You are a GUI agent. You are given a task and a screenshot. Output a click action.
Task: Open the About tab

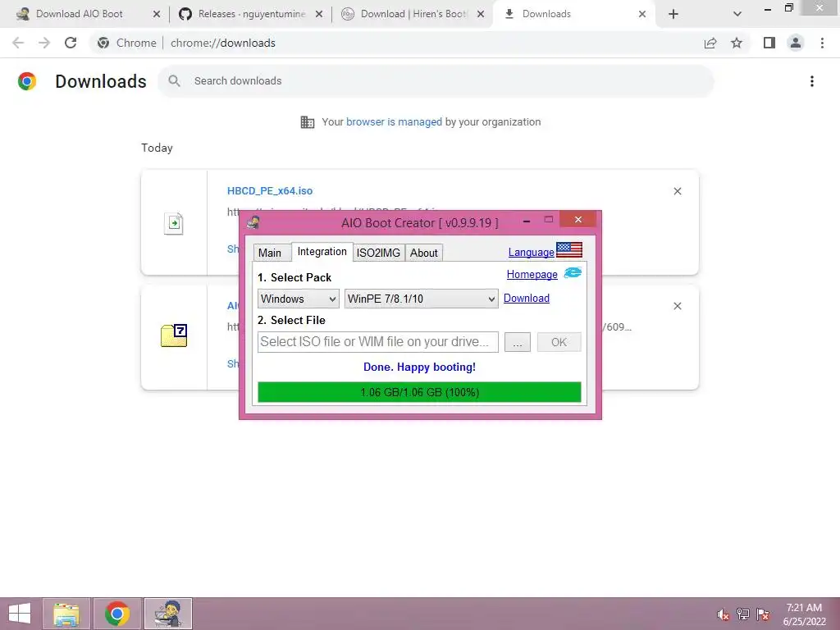click(424, 253)
